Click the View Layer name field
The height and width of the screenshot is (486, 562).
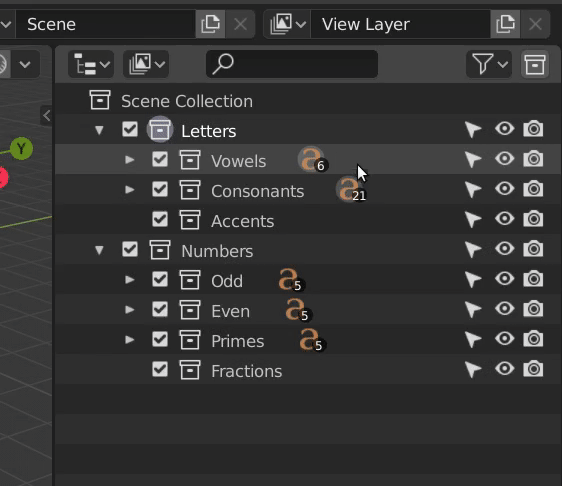tap(401, 24)
